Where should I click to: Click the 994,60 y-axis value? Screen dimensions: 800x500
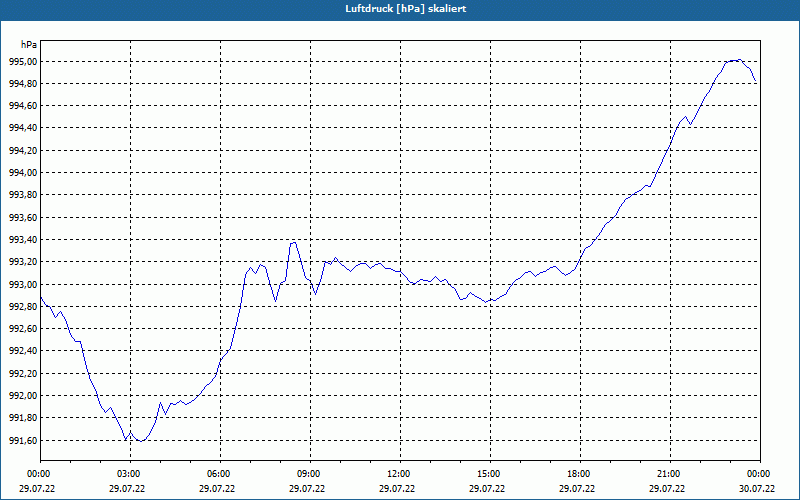click(x=23, y=106)
